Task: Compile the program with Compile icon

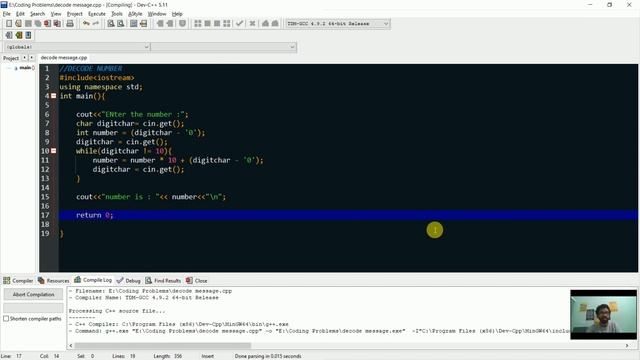Action: [x=198, y=24]
